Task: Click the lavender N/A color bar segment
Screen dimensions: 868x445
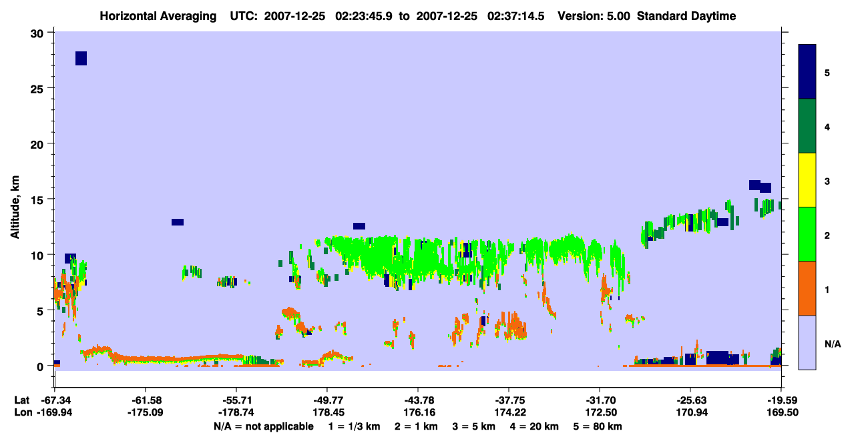Action: coord(807,342)
